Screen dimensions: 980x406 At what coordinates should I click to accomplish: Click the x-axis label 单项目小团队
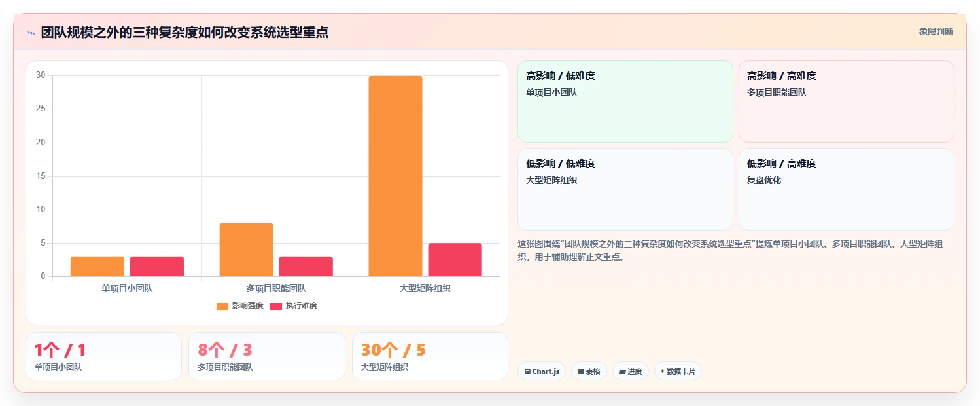coord(127,288)
